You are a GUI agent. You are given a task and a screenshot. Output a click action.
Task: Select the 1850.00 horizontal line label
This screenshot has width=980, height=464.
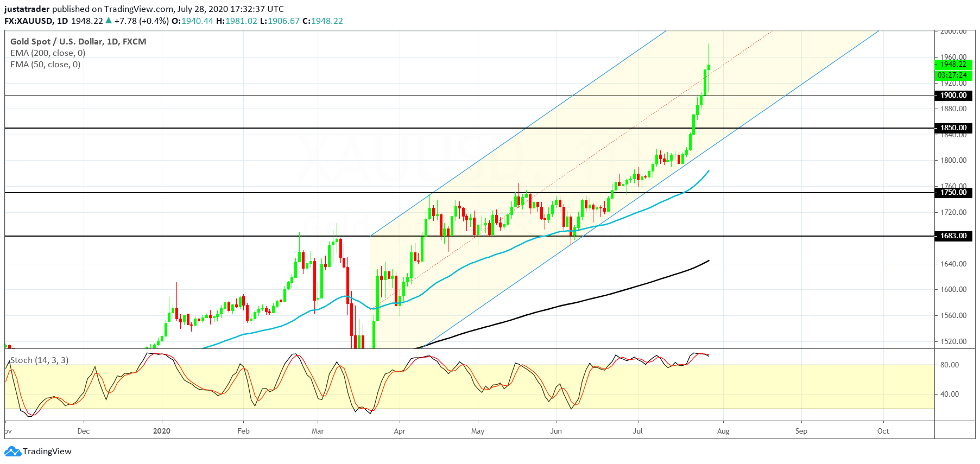coord(953,128)
